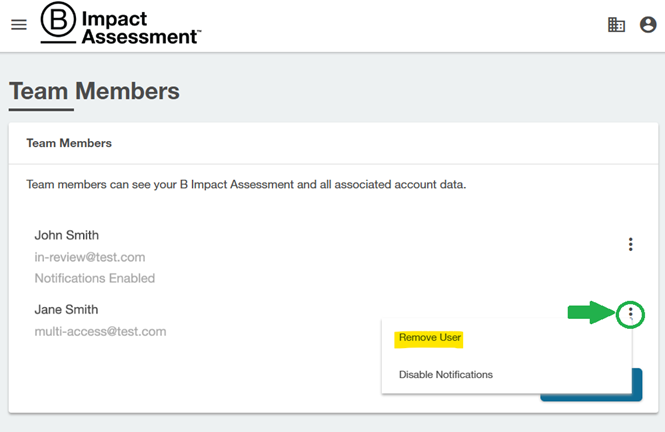Click the team members description sentence
Viewport: 665px width, 432px height.
[x=246, y=184]
